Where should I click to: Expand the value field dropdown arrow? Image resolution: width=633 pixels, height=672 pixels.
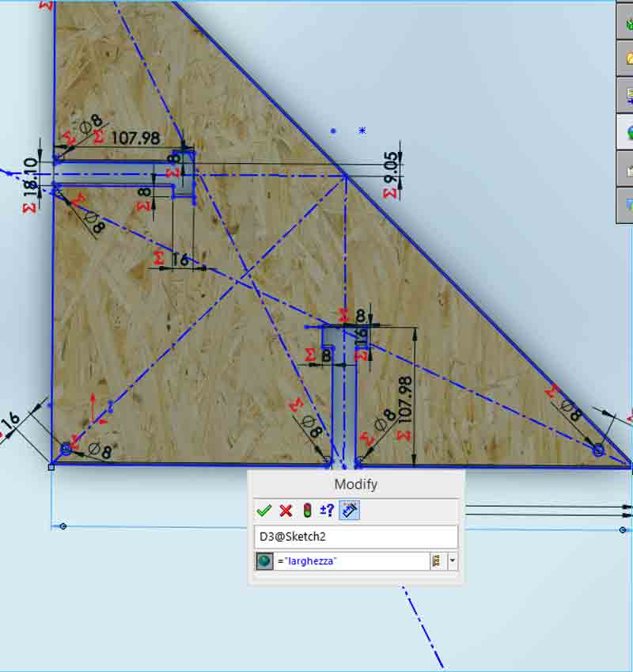453,561
